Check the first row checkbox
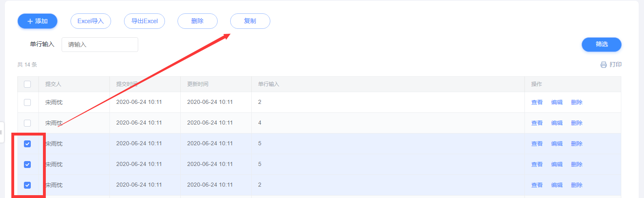The image size is (644, 198). pos(28,102)
